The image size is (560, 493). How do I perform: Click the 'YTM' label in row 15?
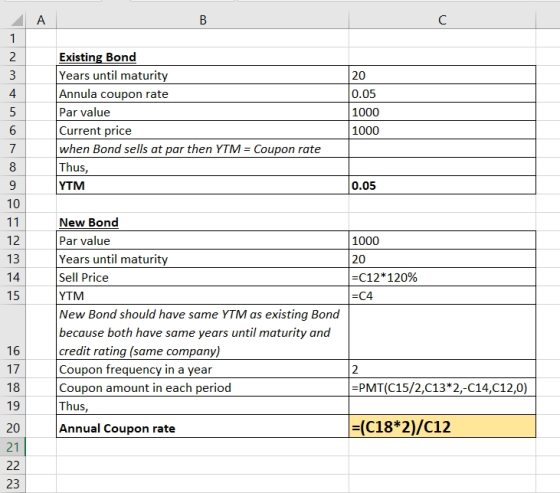point(202,296)
